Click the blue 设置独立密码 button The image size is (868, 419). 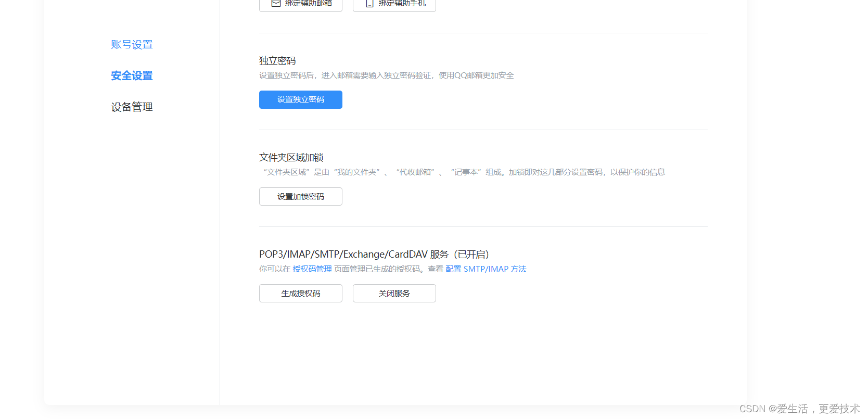(x=301, y=99)
